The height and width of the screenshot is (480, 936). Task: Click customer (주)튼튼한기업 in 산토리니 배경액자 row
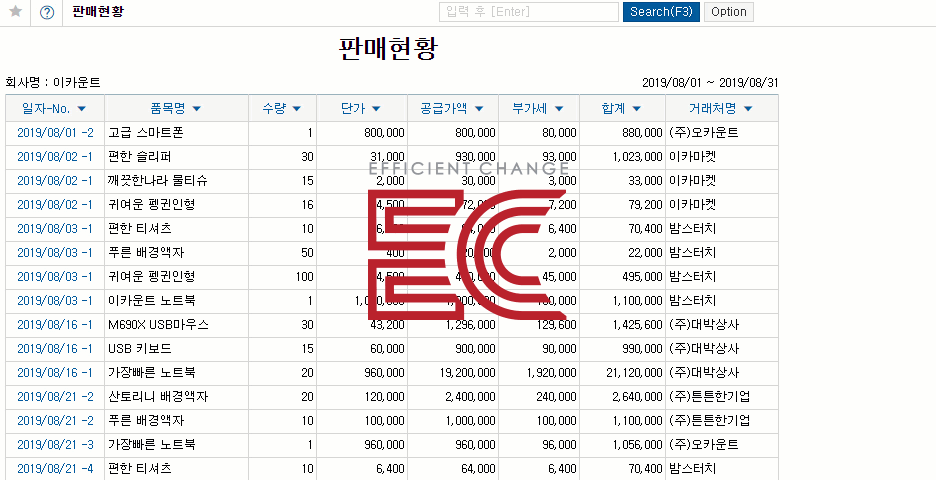click(710, 396)
